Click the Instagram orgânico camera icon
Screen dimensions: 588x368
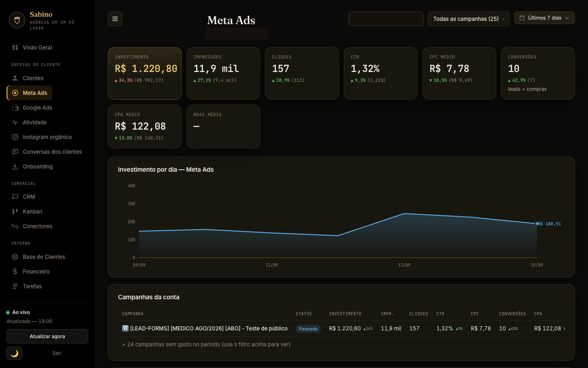pyautogui.click(x=15, y=137)
